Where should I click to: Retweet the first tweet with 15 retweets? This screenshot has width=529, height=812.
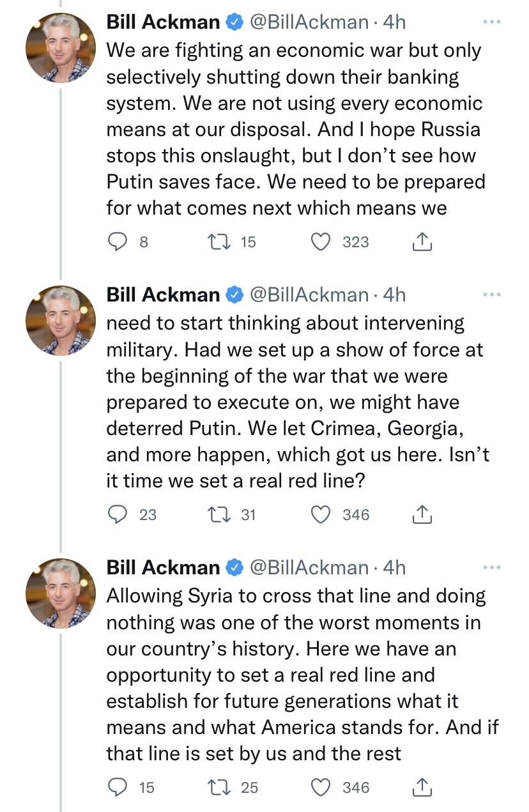pos(217,241)
